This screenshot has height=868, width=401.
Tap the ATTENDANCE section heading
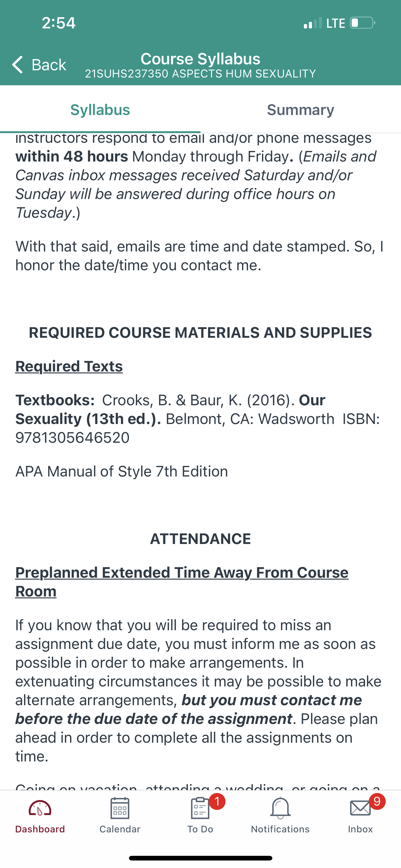tap(200, 539)
